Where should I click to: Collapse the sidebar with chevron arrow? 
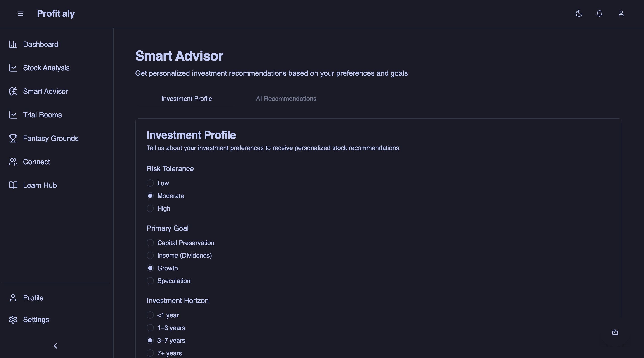(55, 346)
